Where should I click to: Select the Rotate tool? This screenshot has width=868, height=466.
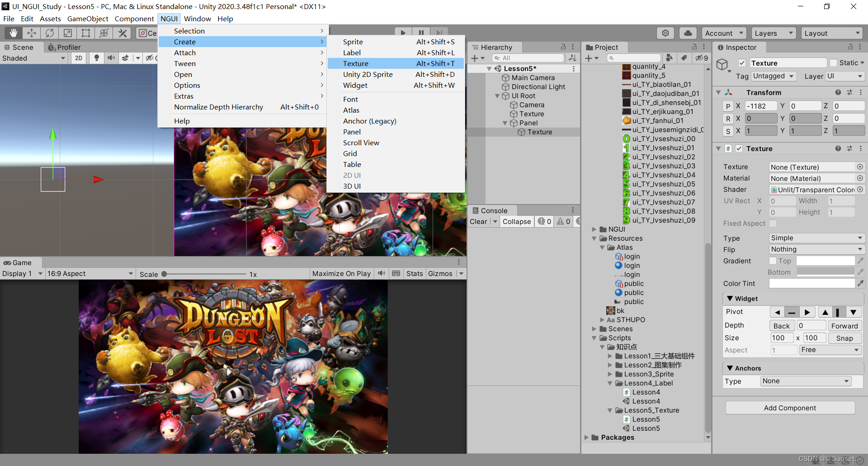[50, 33]
